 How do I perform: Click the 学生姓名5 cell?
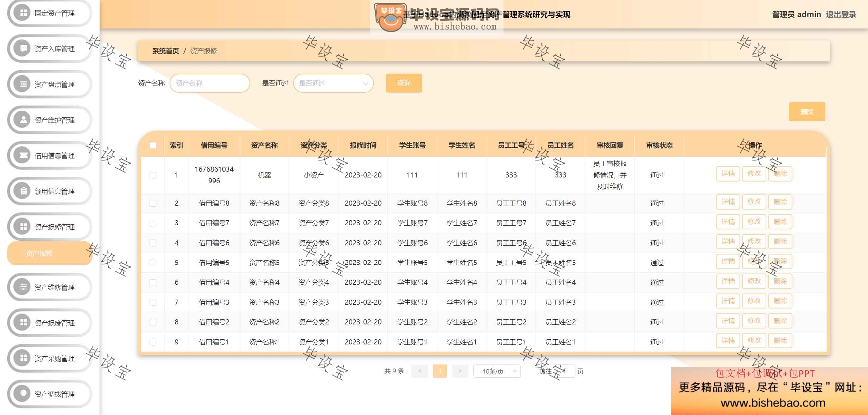point(462,263)
